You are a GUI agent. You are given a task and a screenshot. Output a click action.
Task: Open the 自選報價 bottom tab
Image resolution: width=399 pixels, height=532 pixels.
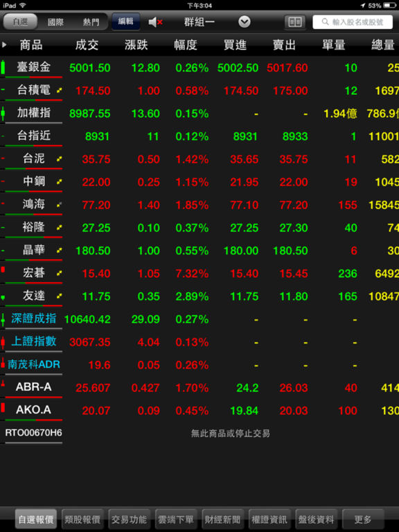[x=35, y=520]
